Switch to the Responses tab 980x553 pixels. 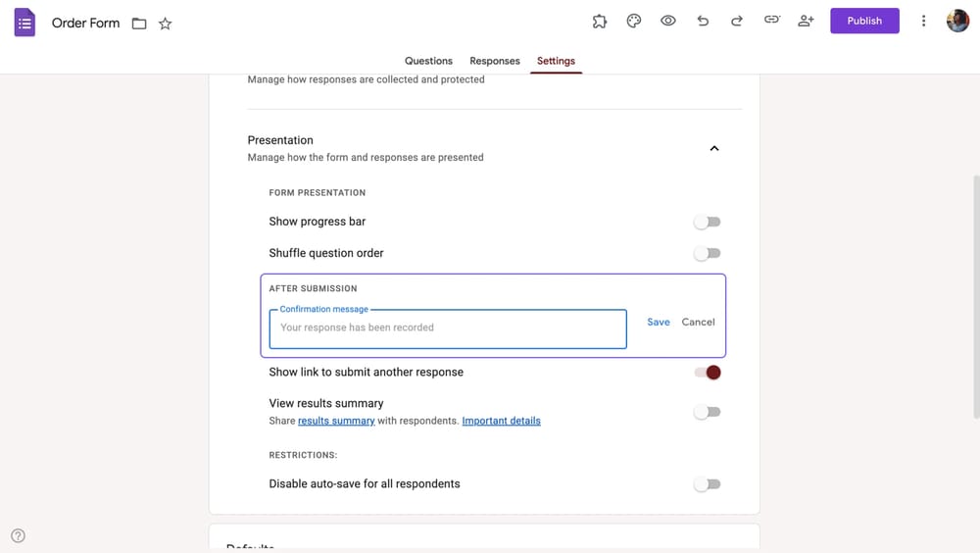495,61
